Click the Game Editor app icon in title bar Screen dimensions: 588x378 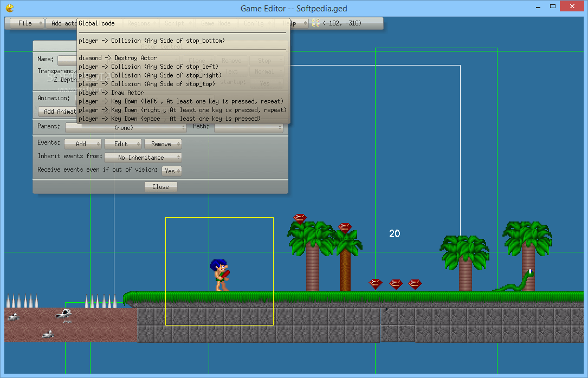pos(10,8)
